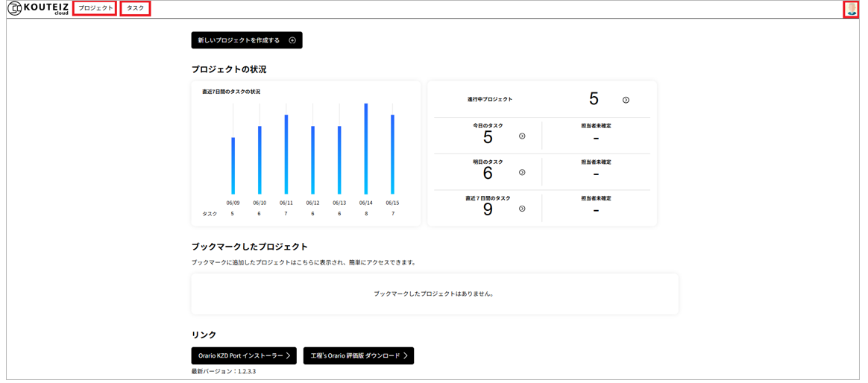Click 担当者未確定 label beside 今日のタスク
The image size is (868, 383).
597,126
